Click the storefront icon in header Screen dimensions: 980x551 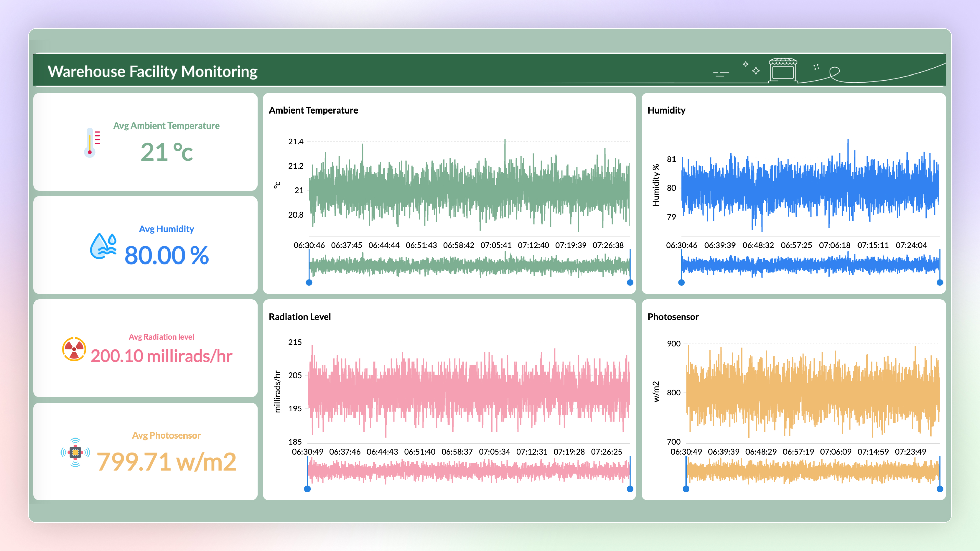782,70
